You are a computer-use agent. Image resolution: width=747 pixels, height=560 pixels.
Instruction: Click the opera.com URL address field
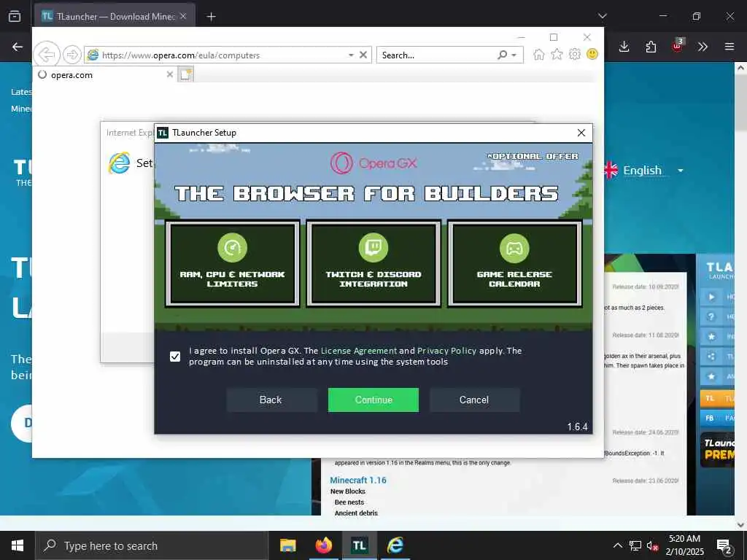pyautogui.click(x=217, y=55)
